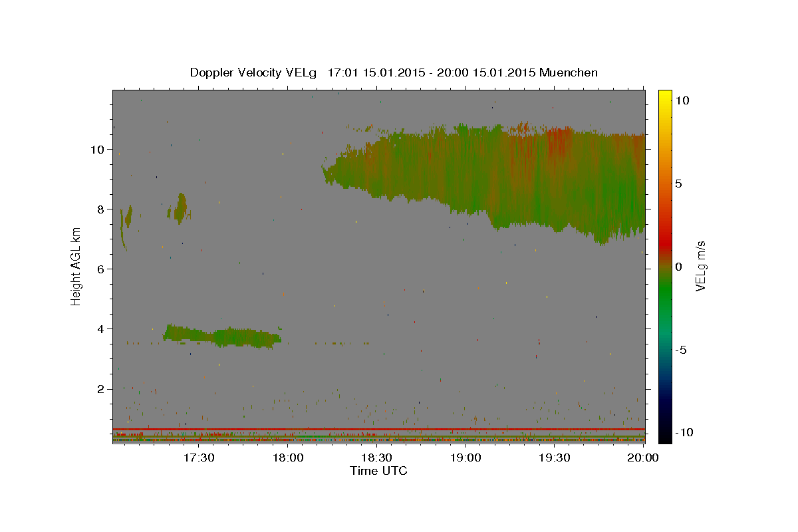Screen dimensions: 798x532
Task: Click the colorbar value 5
Action: (679, 184)
